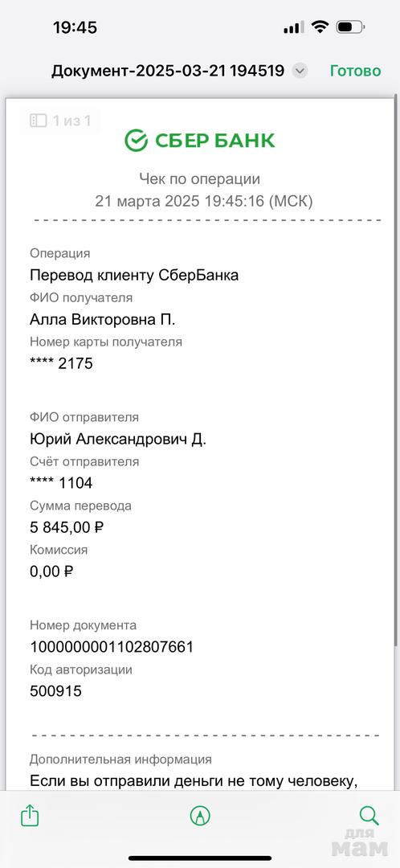Expand the document title chevron menu

[300, 71]
